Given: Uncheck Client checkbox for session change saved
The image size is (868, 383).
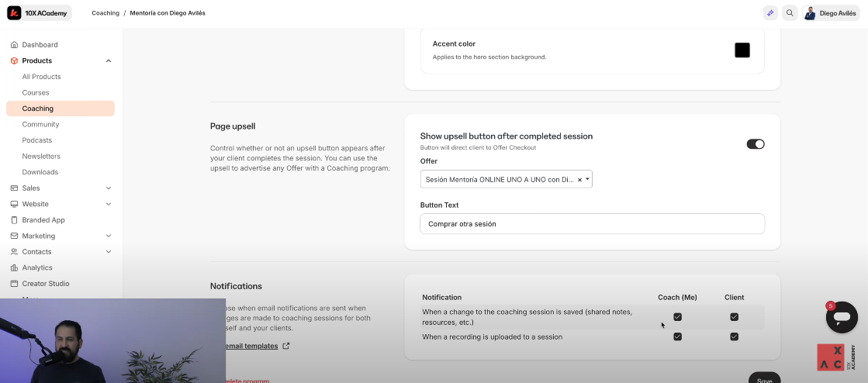Looking at the screenshot, I should (734, 317).
